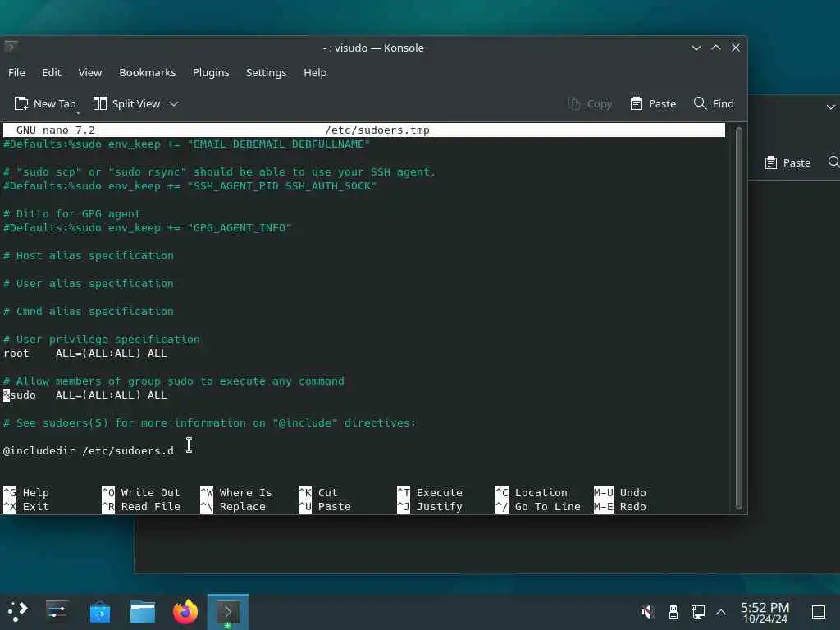Click the New Tab toolbar button
Viewport: 840px width, 630px height.
46,104
